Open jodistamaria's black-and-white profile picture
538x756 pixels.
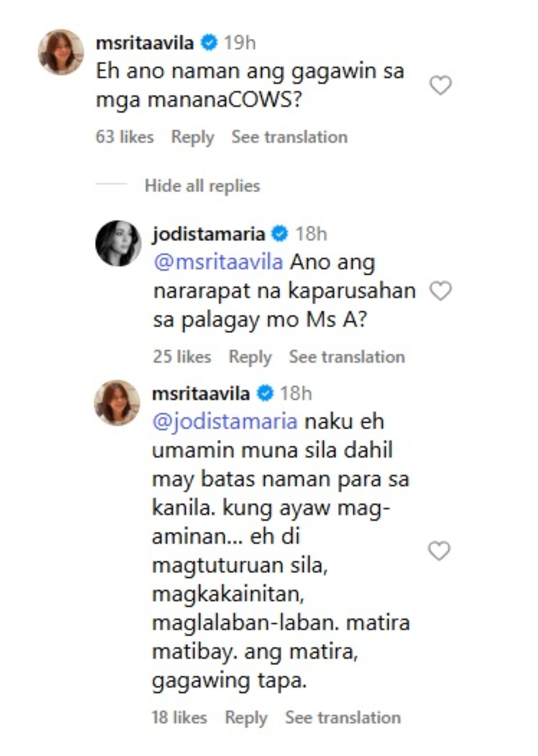click(x=118, y=243)
